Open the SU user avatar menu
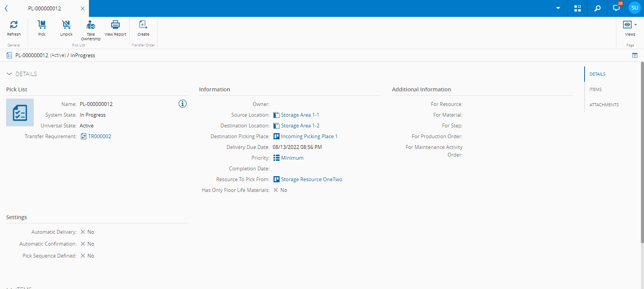 click(635, 8)
